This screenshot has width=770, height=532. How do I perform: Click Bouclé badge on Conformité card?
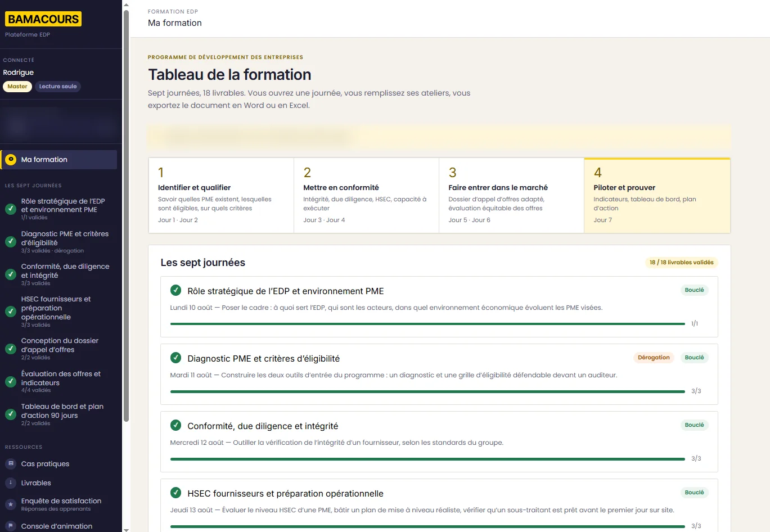coord(694,425)
